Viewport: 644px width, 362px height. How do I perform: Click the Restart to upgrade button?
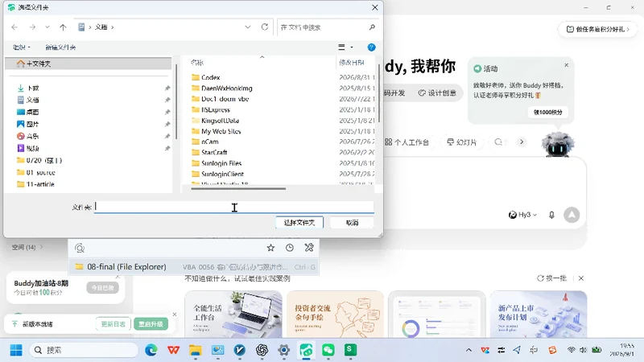[x=151, y=324]
